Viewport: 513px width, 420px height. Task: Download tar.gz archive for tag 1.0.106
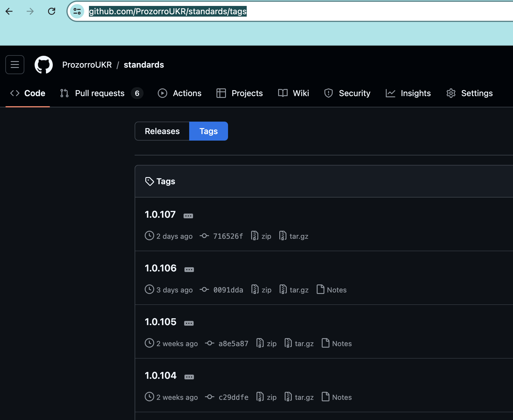(294, 290)
